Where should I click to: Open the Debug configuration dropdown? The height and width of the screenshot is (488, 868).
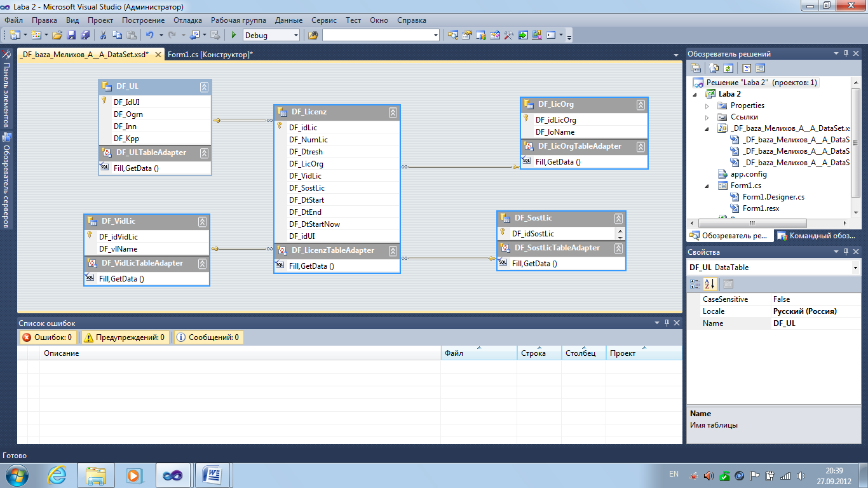(x=295, y=36)
